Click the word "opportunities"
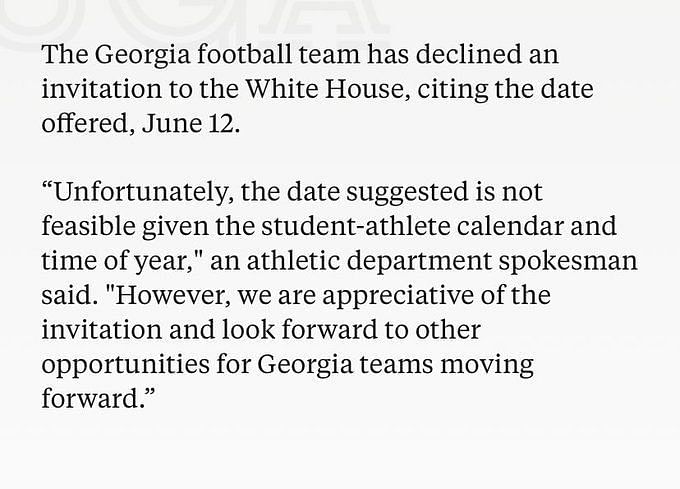This screenshot has width=680, height=489. (x=126, y=365)
